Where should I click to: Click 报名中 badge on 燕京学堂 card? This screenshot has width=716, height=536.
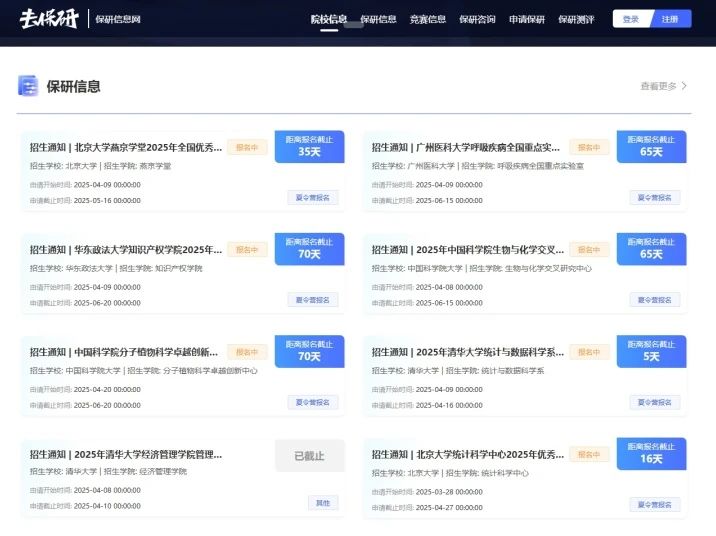[x=247, y=147]
